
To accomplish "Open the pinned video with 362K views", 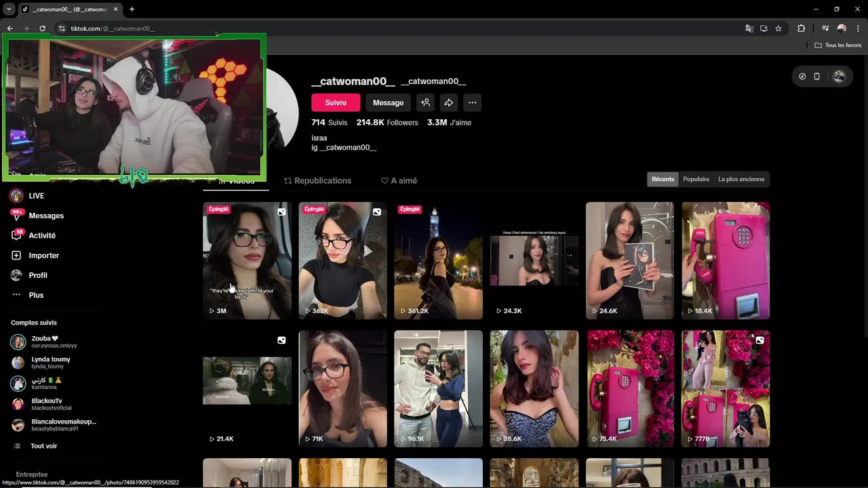I will pos(342,260).
